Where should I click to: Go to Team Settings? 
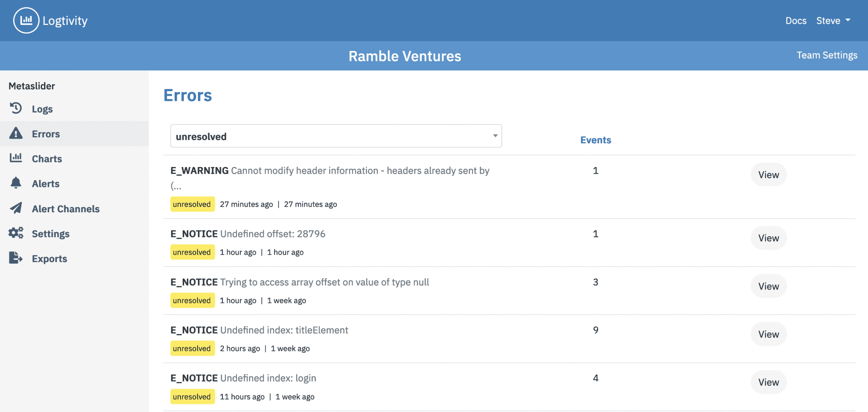(x=826, y=55)
